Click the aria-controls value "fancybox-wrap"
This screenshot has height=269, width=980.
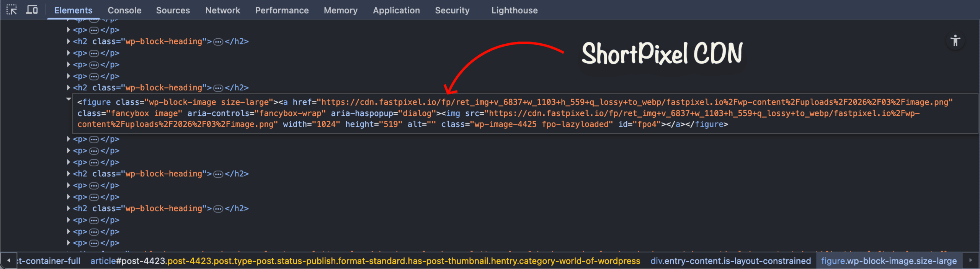point(290,113)
